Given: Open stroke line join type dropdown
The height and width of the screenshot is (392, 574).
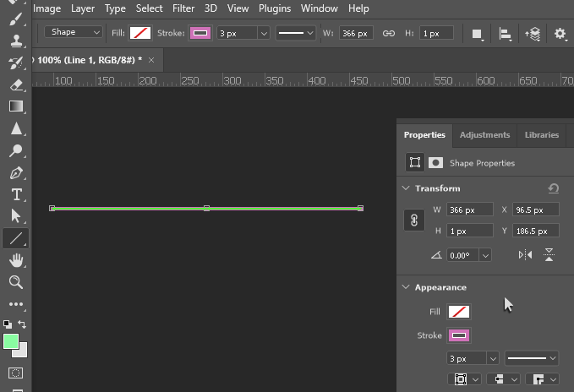Looking at the screenshot, I should click(542, 379).
